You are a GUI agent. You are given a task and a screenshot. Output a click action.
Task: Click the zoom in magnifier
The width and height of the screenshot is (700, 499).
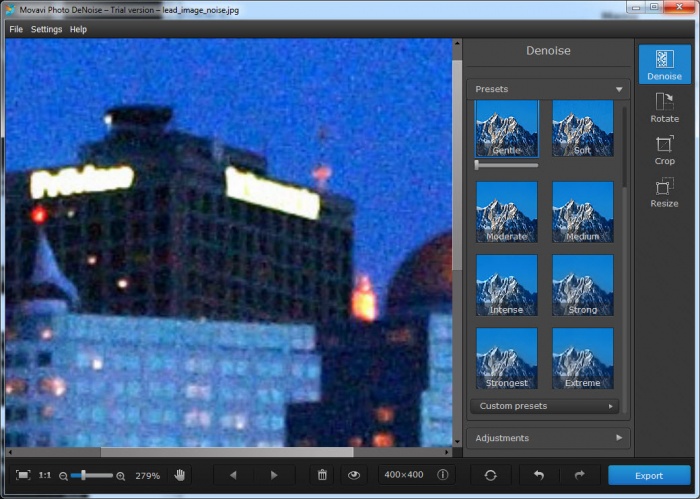pos(121,476)
